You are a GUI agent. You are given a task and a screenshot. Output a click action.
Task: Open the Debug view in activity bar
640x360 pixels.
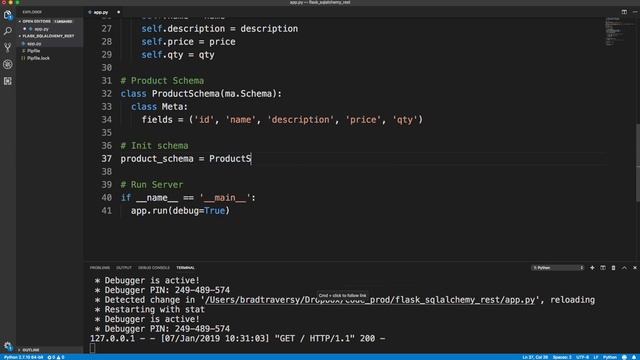pos(8,64)
